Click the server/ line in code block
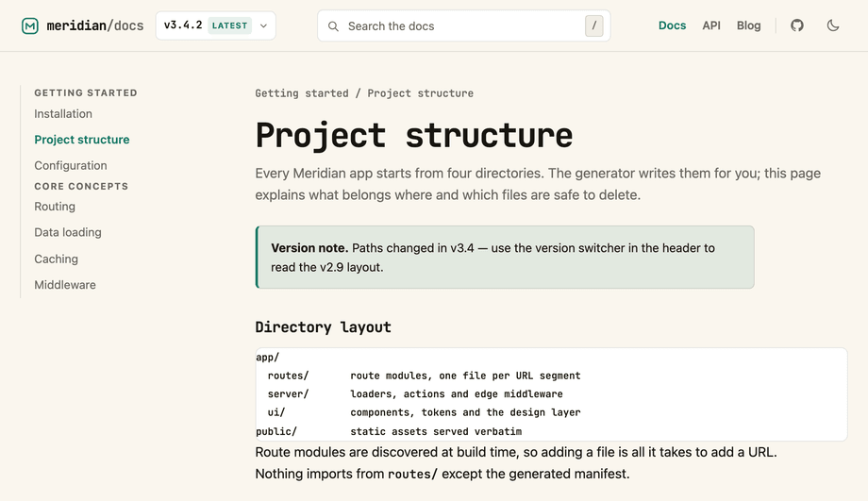The height and width of the screenshot is (501, 868). 415,393
